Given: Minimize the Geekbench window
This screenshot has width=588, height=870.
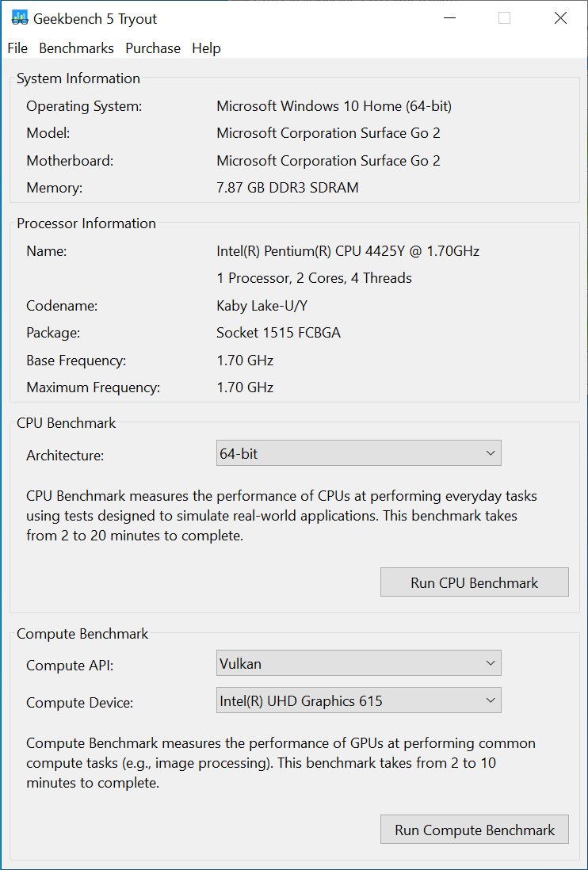Looking at the screenshot, I should click(449, 18).
